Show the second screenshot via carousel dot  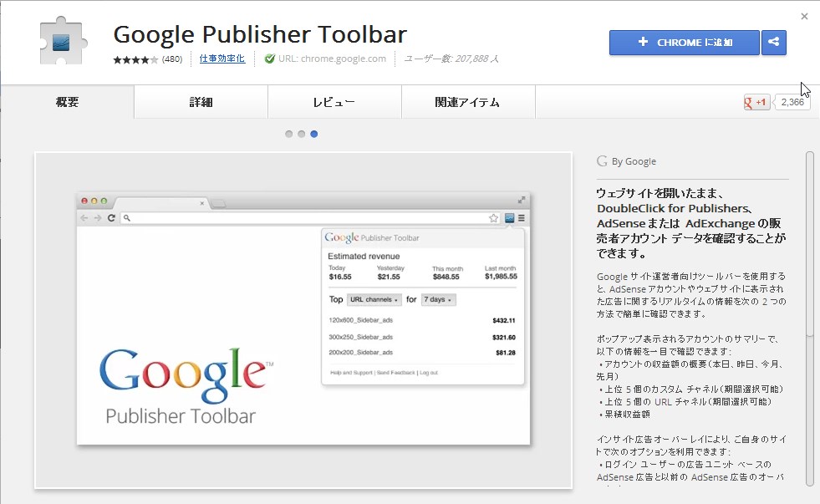(301, 134)
